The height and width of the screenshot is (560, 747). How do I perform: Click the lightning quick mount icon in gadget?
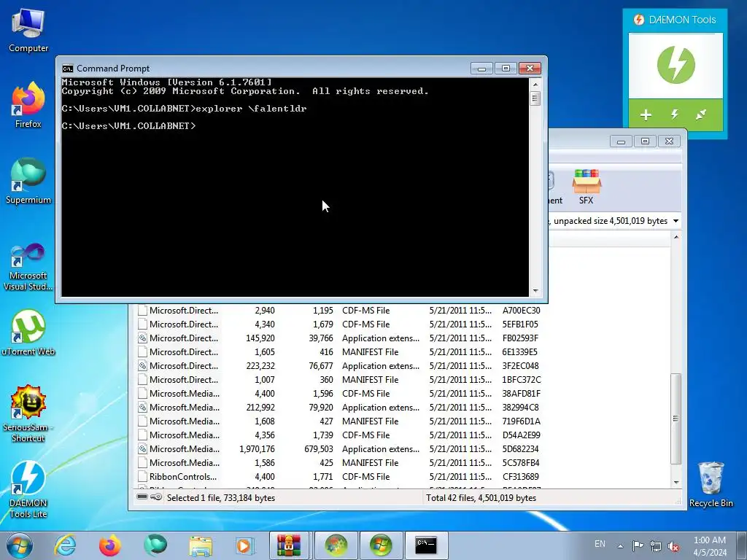[675, 114]
